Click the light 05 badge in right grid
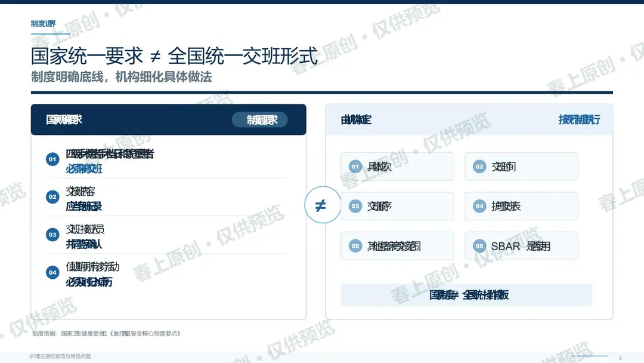 point(355,246)
